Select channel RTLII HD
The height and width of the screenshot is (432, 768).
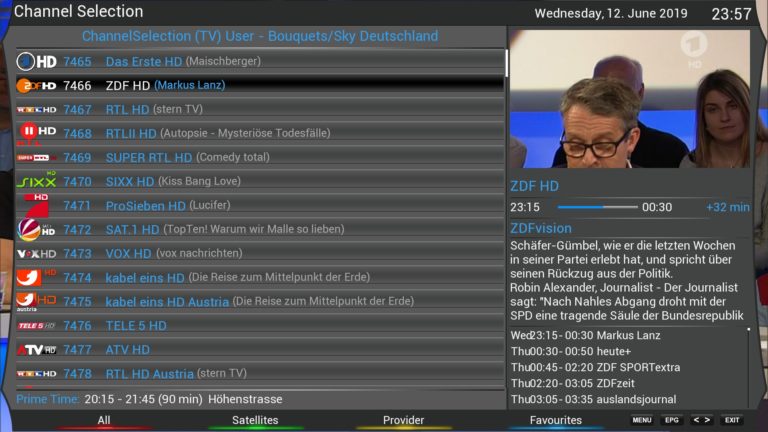point(260,133)
